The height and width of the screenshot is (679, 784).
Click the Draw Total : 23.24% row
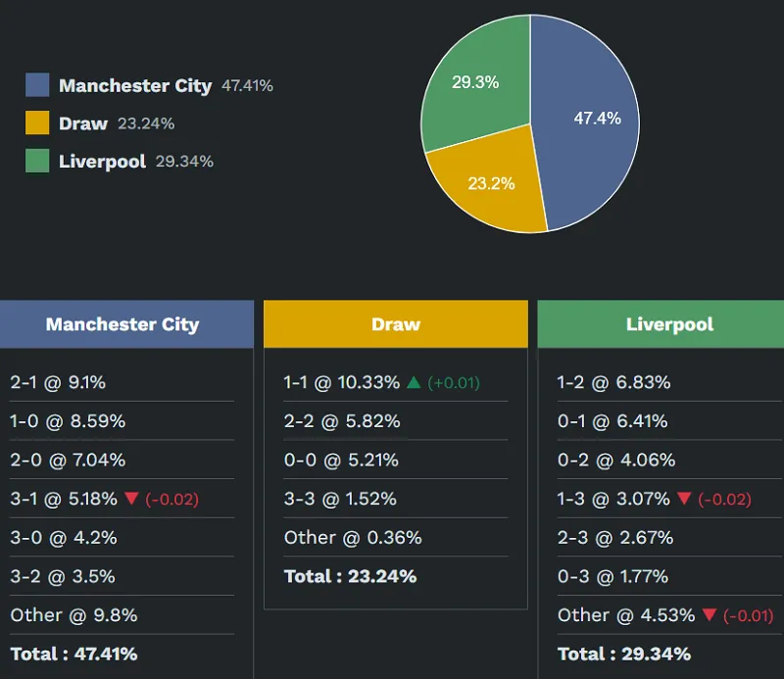(350, 576)
